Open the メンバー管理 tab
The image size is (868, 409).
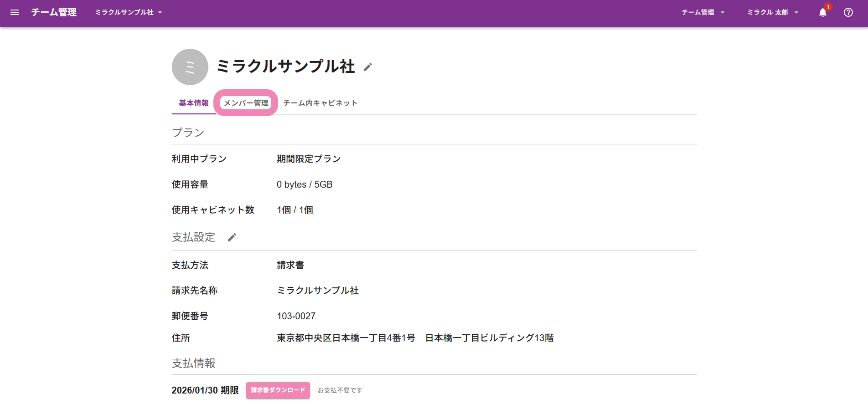(246, 103)
